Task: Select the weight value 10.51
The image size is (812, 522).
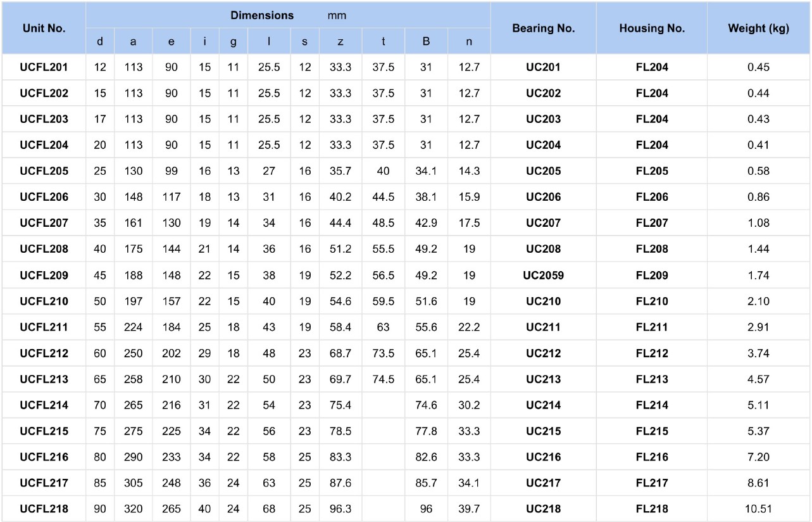Action: (x=758, y=509)
